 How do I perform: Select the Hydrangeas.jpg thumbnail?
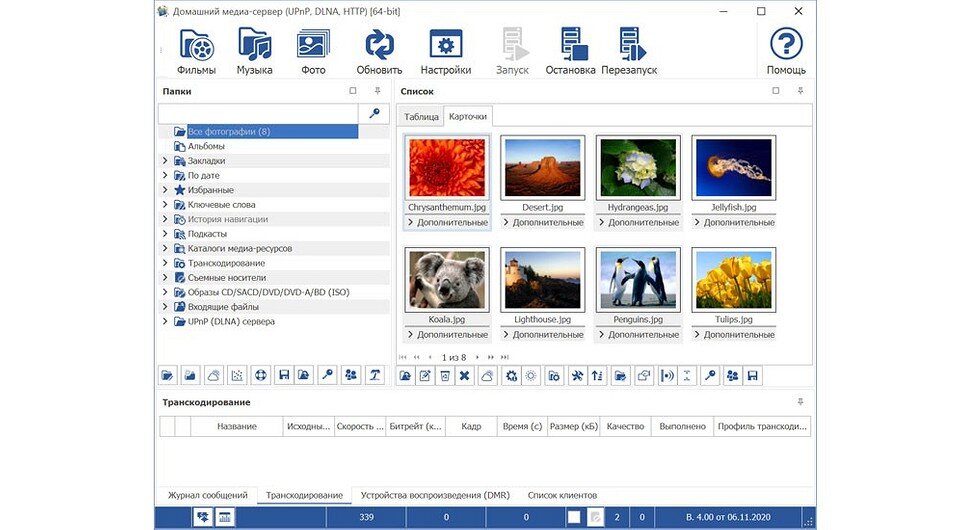638,168
